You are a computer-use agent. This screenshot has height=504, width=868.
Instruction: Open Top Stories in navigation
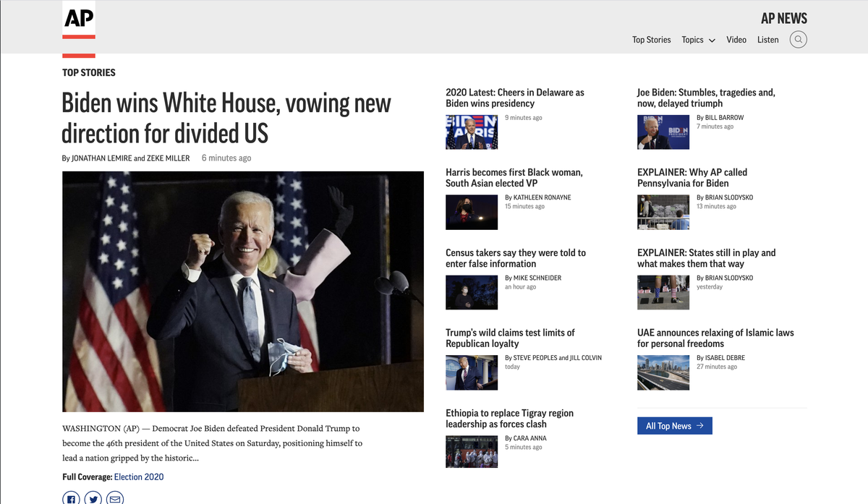[x=652, y=40]
